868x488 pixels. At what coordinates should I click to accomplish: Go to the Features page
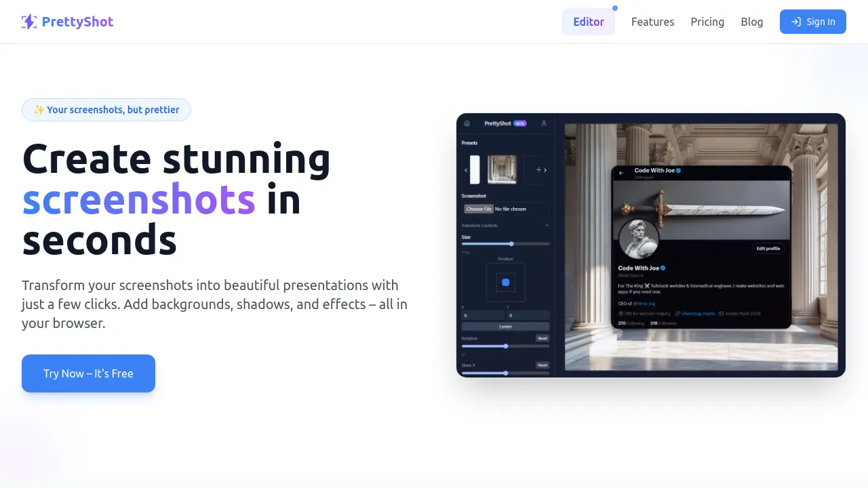coord(652,22)
